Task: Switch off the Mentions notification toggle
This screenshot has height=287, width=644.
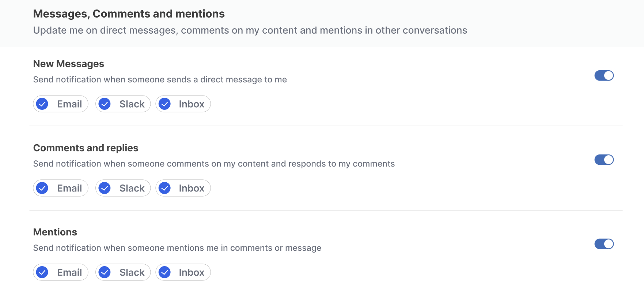Action: coord(604,244)
